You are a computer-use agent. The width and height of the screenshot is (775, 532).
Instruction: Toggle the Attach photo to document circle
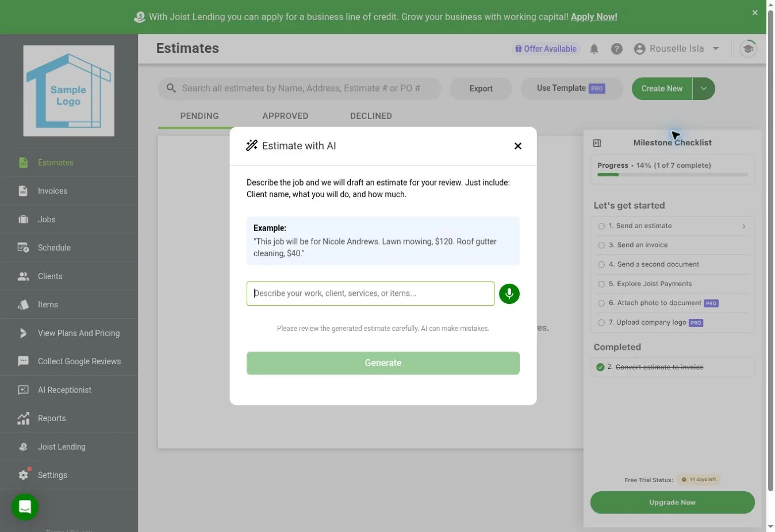point(601,303)
